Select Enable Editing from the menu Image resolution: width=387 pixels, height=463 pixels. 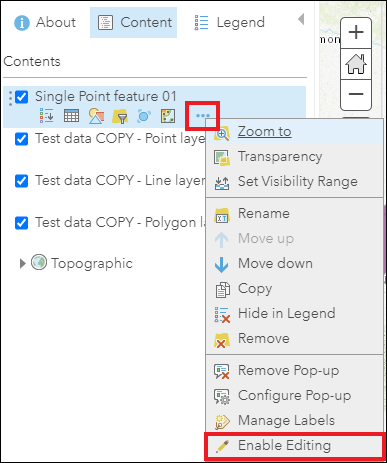294,446
